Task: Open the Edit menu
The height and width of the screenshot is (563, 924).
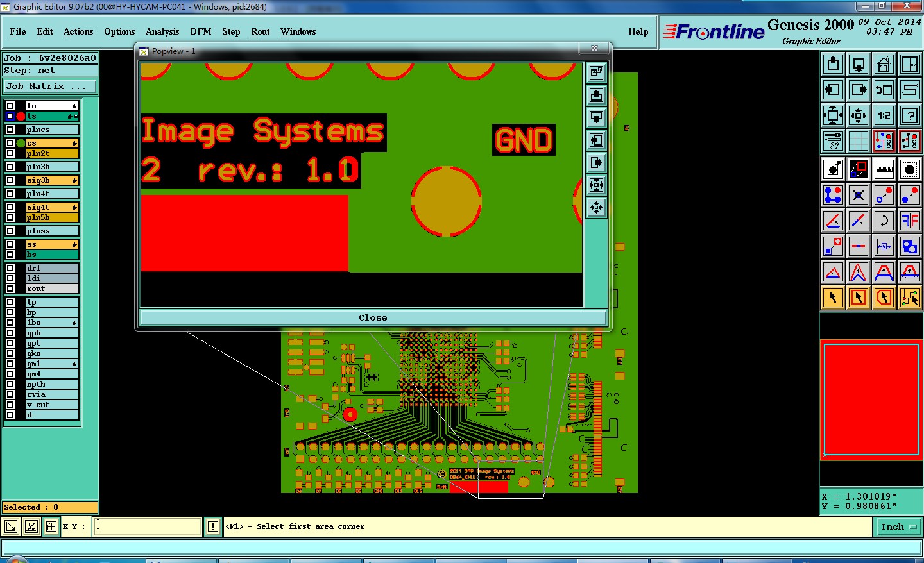Action: click(x=45, y=32)
